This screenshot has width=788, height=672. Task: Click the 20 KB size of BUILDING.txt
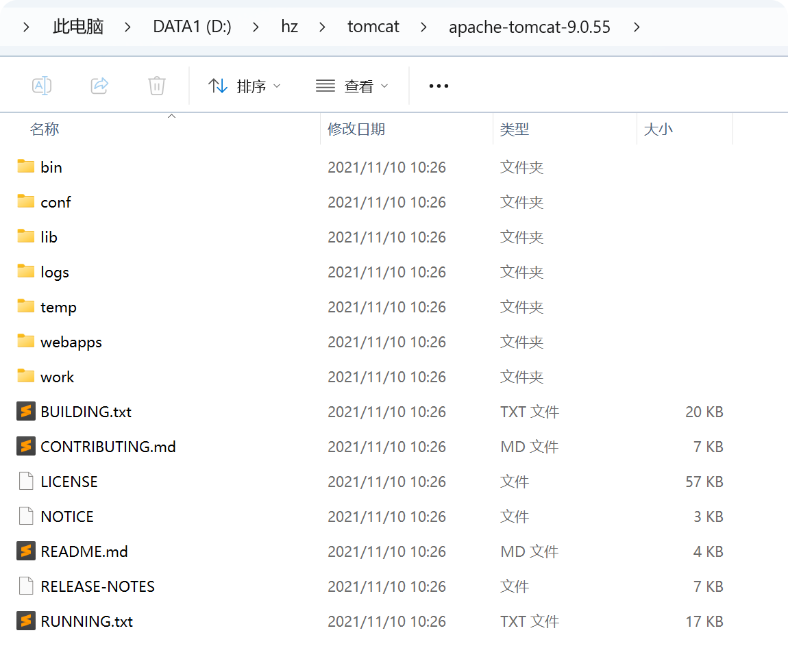click(x=704, y=412)
